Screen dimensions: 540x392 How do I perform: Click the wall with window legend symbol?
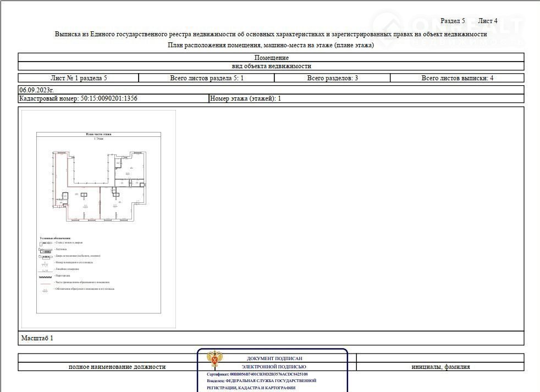pos(46,242)
